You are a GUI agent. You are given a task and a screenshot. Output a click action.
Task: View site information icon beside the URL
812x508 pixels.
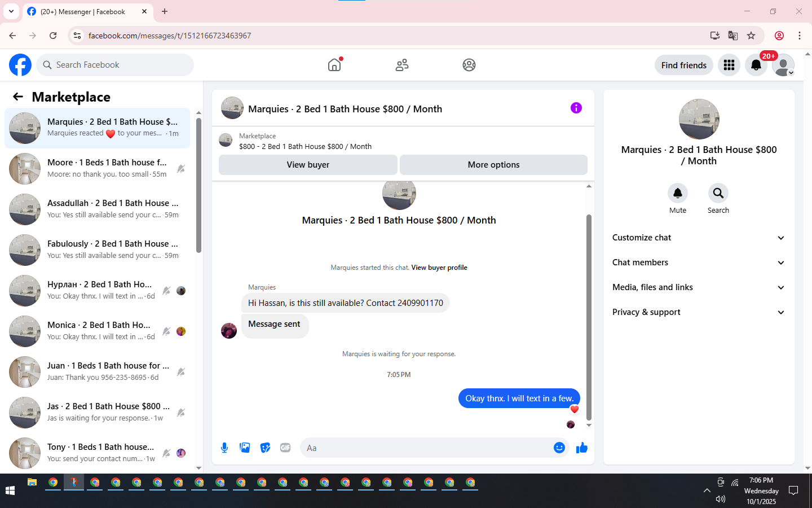point(77,36)
